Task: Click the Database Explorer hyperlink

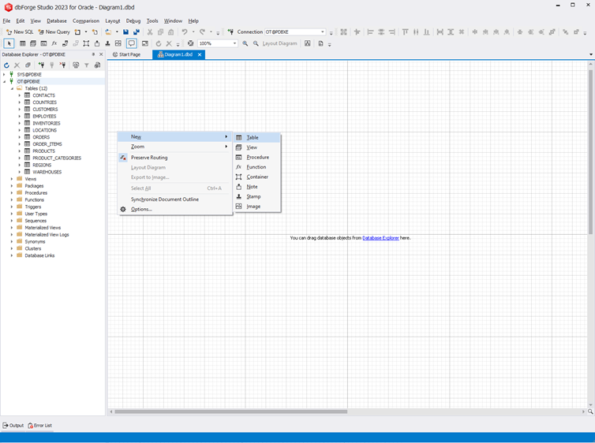Action: coord(381,238)
